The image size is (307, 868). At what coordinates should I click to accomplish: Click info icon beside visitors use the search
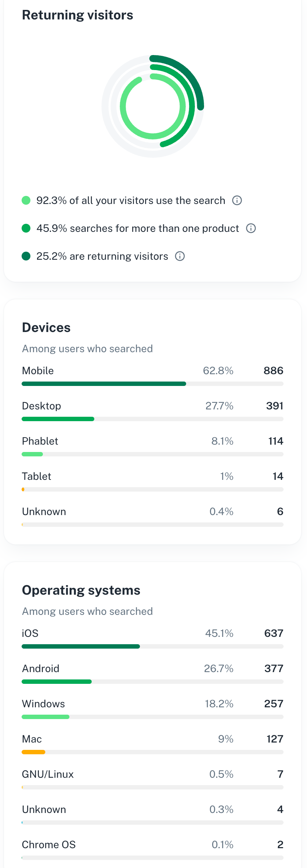point(237,200)
